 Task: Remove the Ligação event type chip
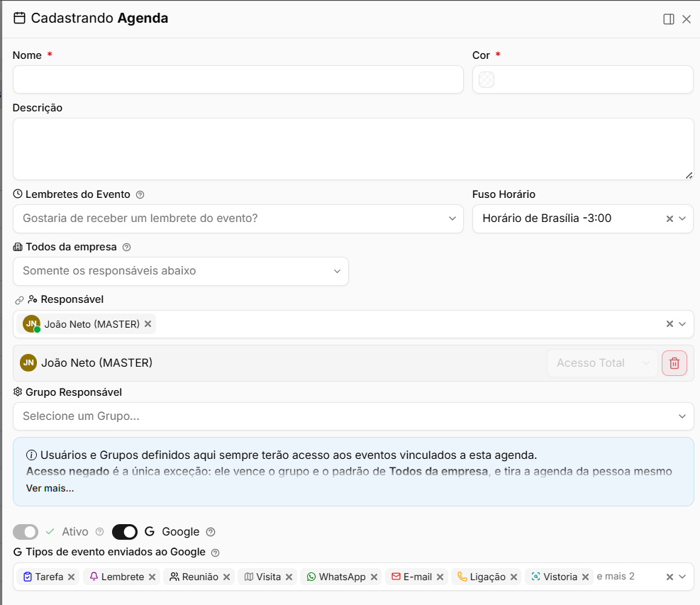tap(513, 577)
